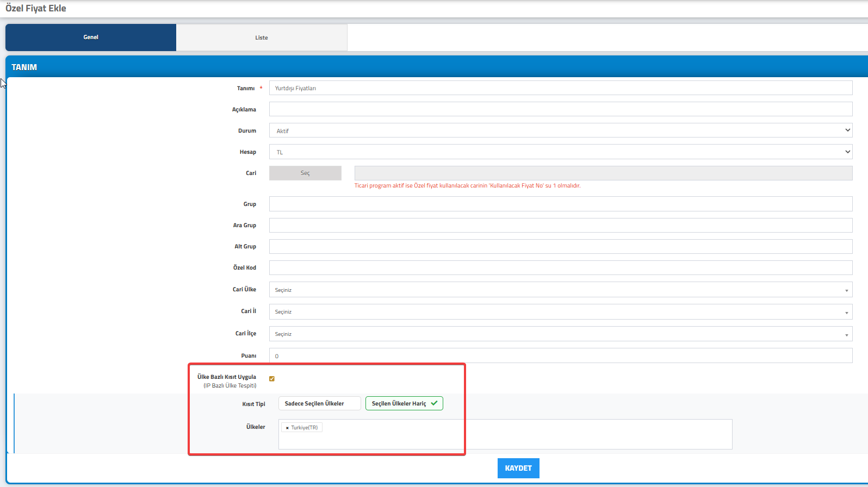Open the Hesap currency dropdown

(x=560, y=152)
